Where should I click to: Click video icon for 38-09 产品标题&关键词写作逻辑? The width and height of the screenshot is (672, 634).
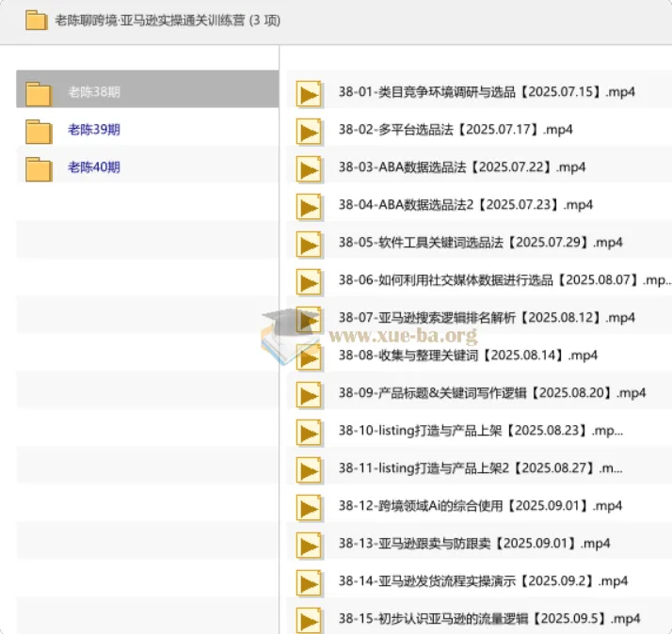coord(309,395)
